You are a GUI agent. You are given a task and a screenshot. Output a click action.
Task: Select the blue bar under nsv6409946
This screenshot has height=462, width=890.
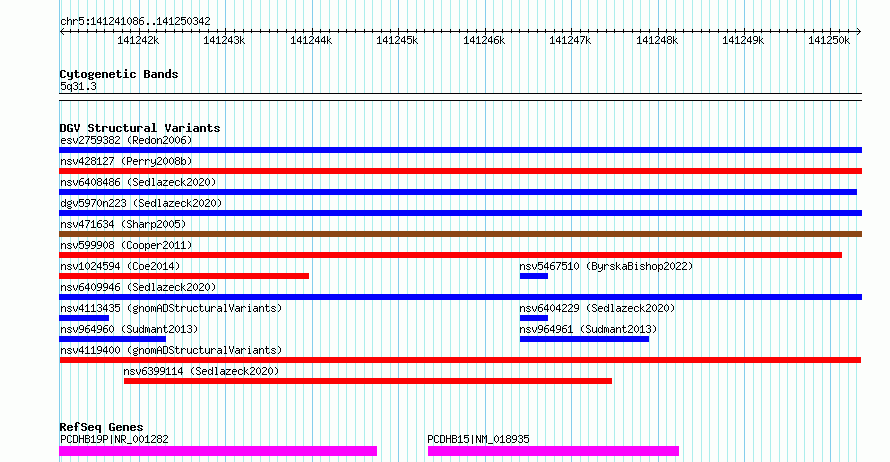[460, 297]
